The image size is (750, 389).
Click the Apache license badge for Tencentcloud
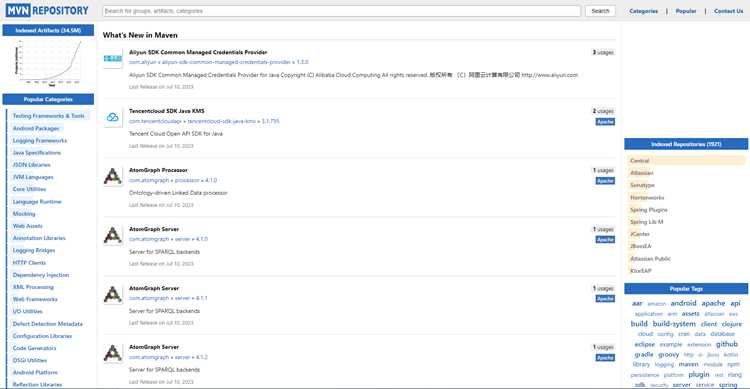click(x=605, y=122)
